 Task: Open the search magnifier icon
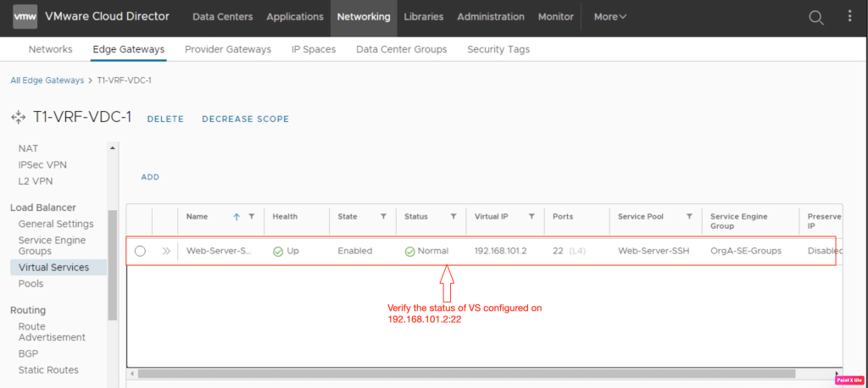(x=815, y=17)
